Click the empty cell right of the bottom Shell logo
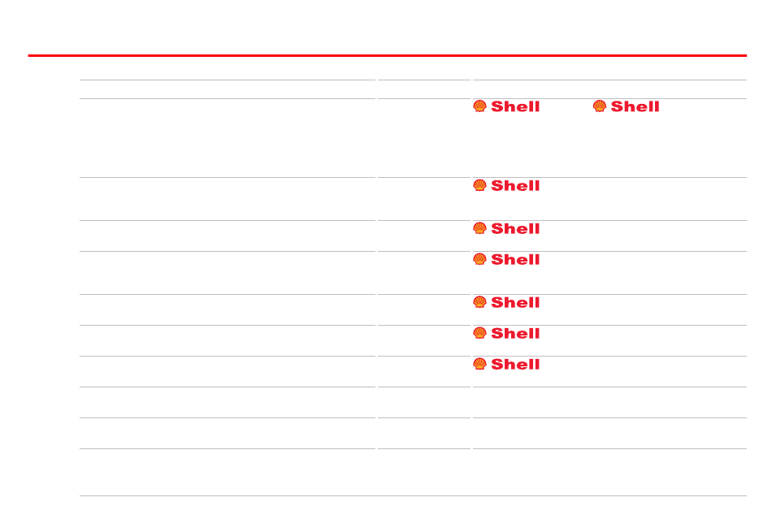This screenshot has height=532, width=772. click(644, 371)
